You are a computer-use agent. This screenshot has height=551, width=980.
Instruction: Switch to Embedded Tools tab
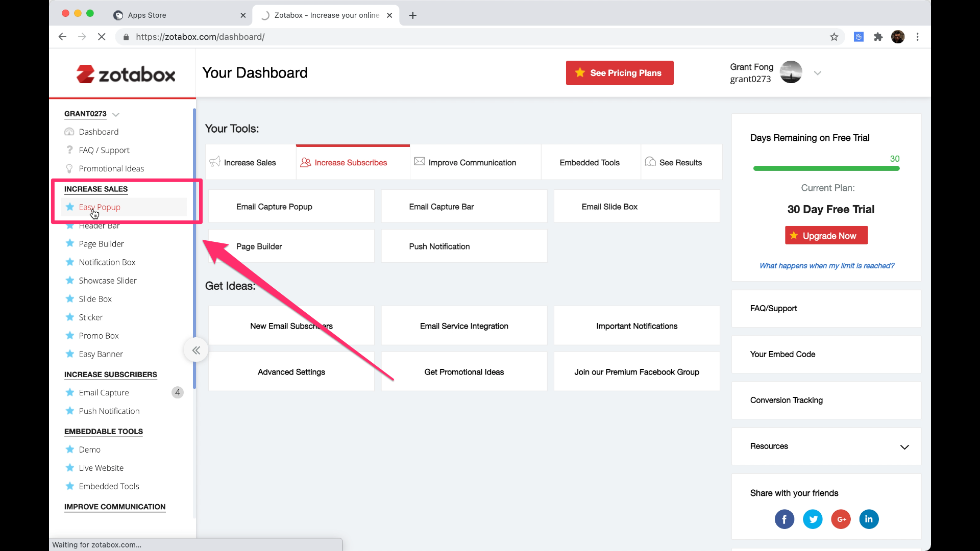591,162
